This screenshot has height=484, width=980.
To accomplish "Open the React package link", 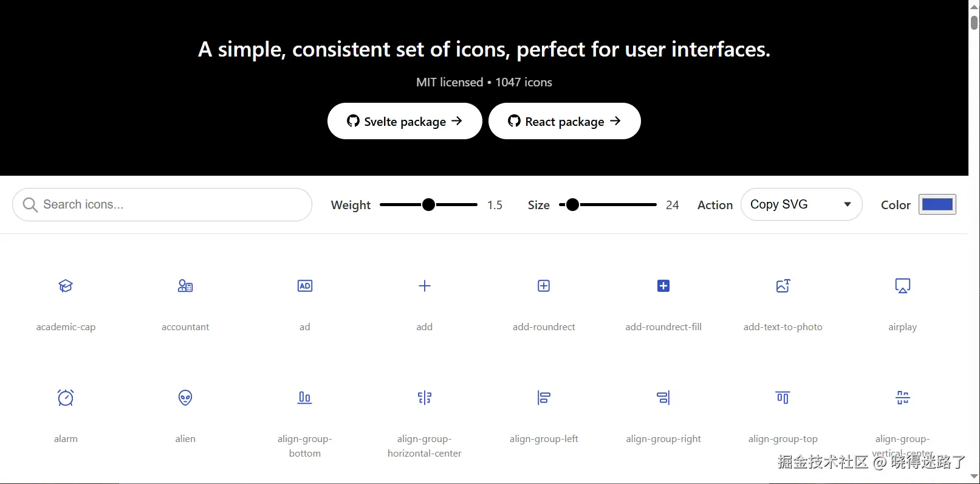I will click(564, 121).
